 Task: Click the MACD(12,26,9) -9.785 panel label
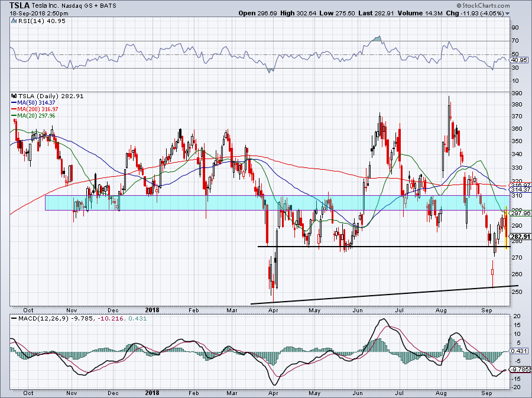(55, 319)
